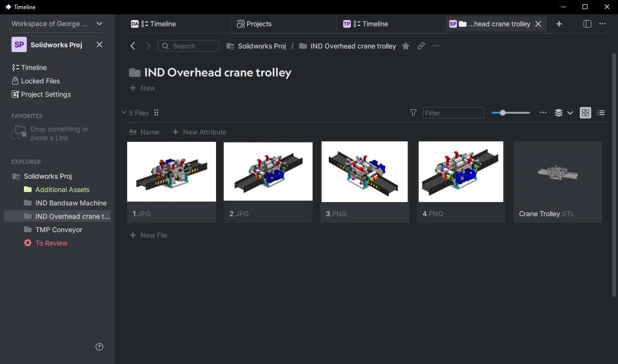
Task: Open the search field magnifier icon
Action: tap(165, 46)
